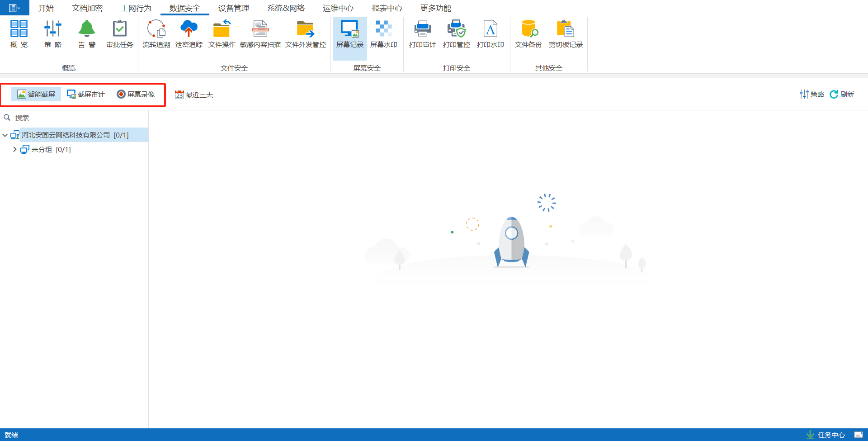The height and width of the screenshot is (441, 868).
Task: Switch to the 文档加密 ribbon tab
Action: point(87,8)
